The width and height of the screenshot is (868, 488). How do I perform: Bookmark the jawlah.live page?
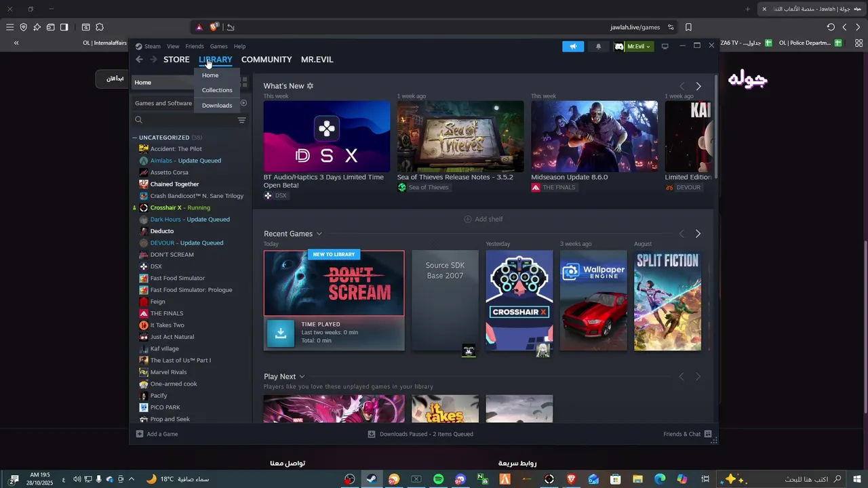click(688, 27)
